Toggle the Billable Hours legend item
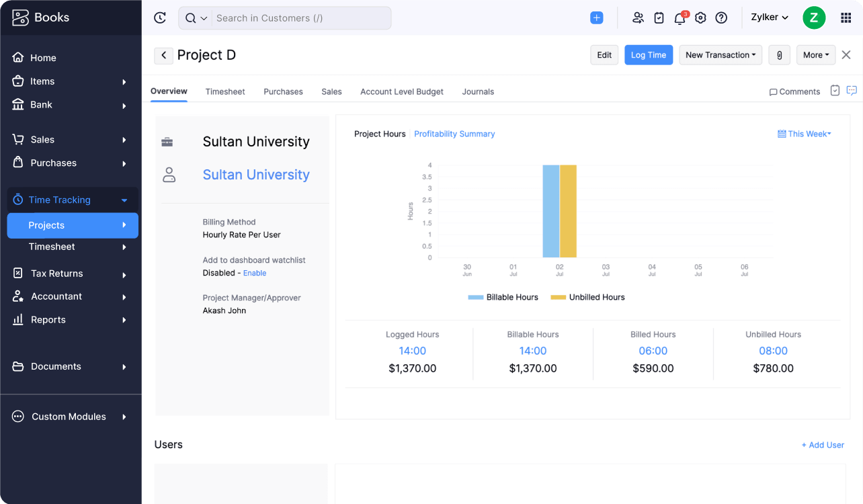 click(503, 297)
